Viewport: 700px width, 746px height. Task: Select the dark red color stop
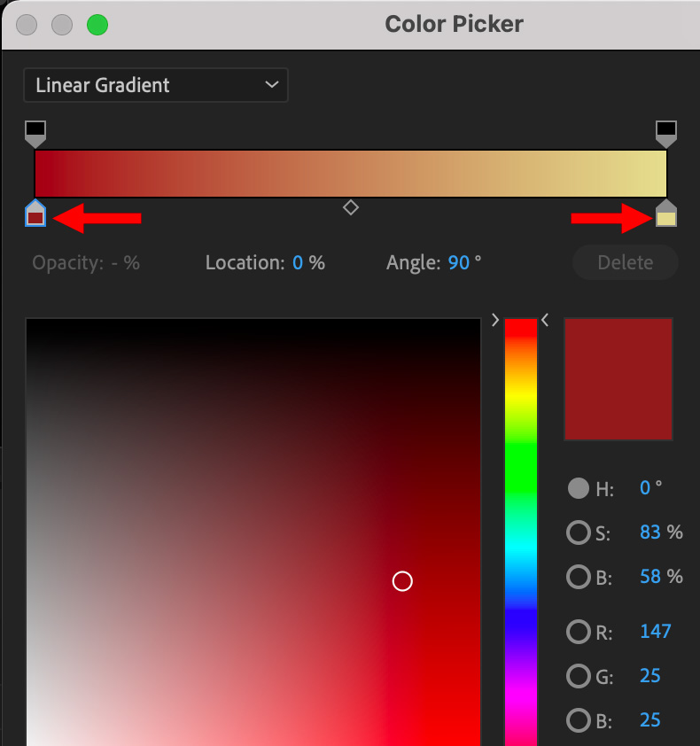[35, 214]
